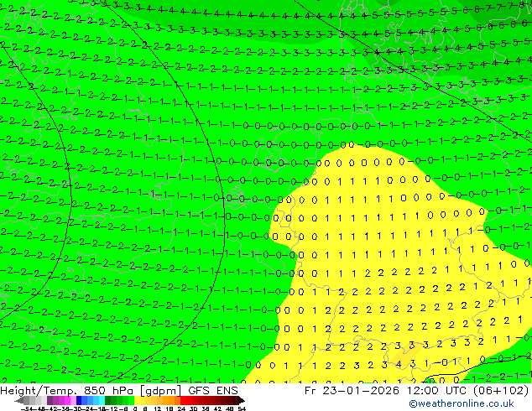Click the right arrow end of color scale
This screenshot has height=411, width=532.
tap(242, 401)
